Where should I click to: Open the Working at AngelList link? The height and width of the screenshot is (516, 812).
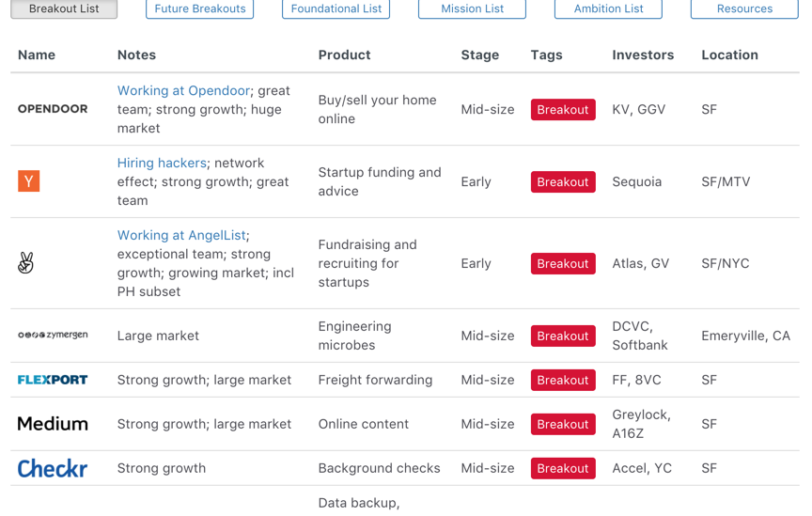point(181,236)
